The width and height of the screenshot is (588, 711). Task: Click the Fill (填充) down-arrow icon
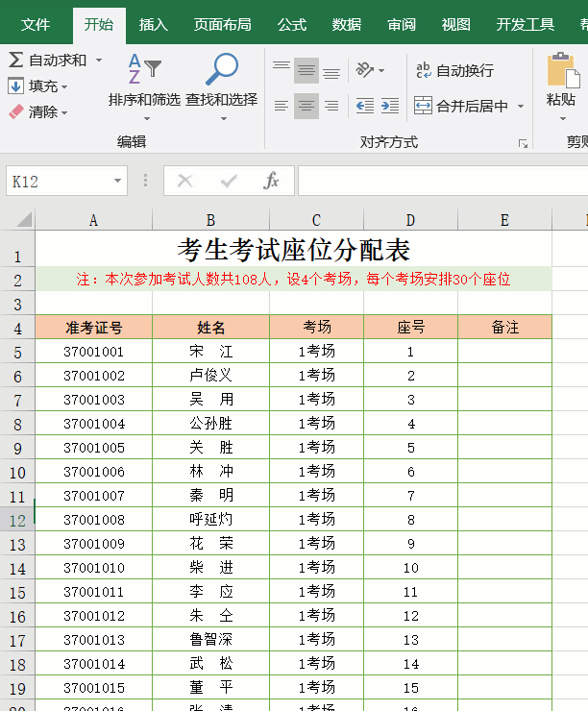click(x=16, y=86)
